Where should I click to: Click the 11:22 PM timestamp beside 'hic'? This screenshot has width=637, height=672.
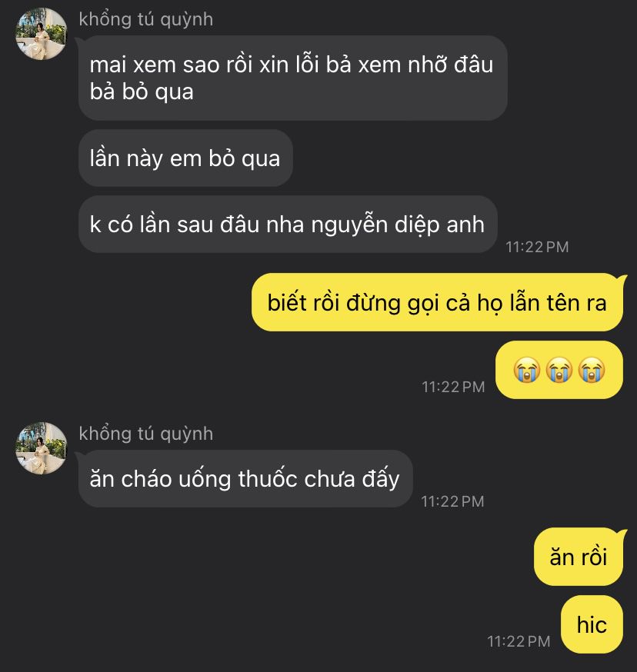click(x=519, y=641)
